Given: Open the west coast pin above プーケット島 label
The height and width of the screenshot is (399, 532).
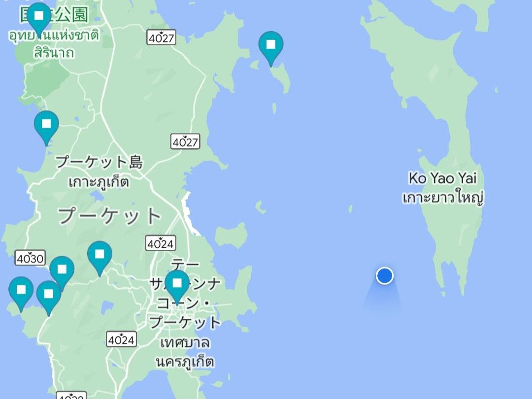Looking at the screenshot, I should coord(46,126).
